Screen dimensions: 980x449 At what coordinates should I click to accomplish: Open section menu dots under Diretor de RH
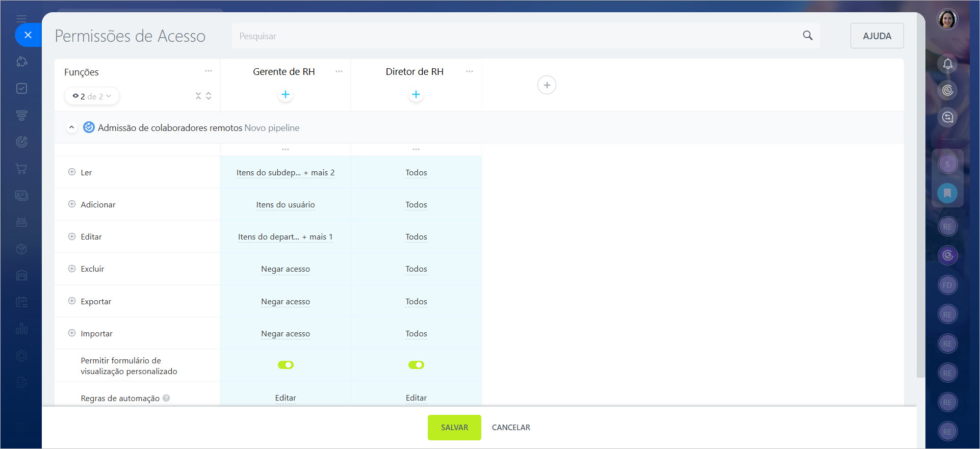click(416, 149)
